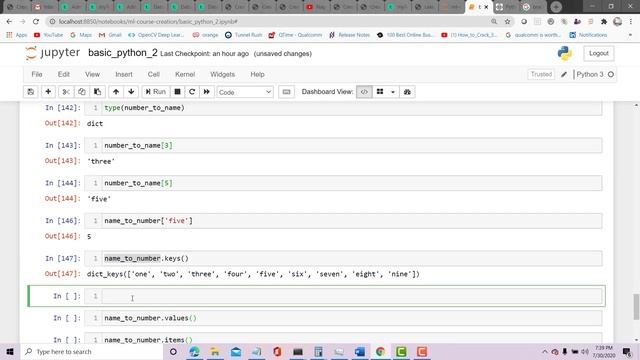Image resolution: width=640 pixels, height=360 pixels.
Task: Click Out[147] dict_keys output text
Action: coord(253,274)
